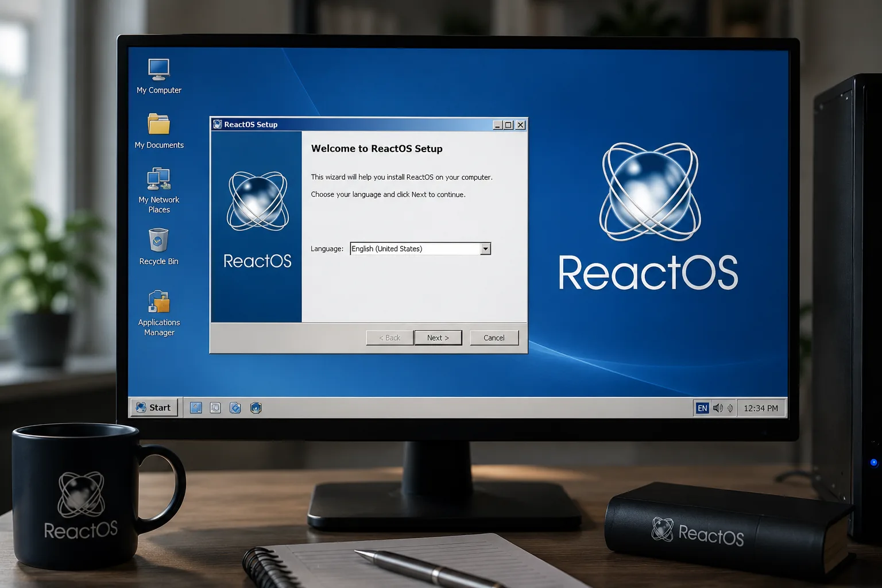Select My Network Places icon
Screen dimensions: 882x588
pyautogui.click(x=158, y=179)
